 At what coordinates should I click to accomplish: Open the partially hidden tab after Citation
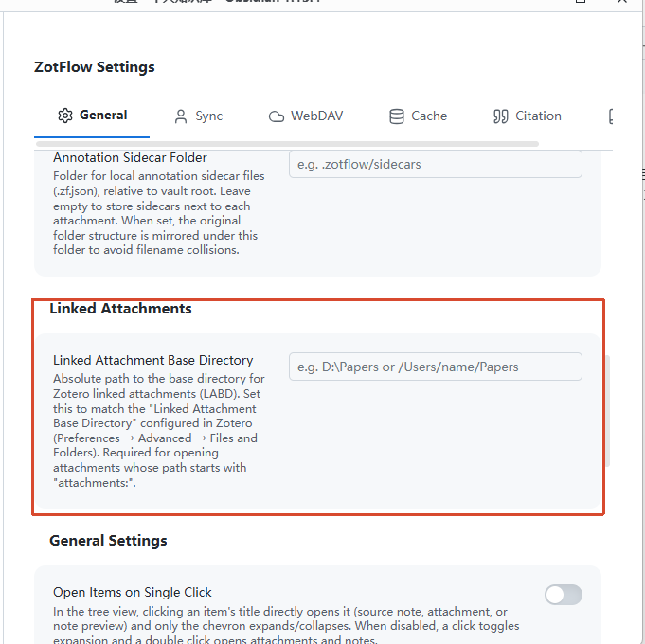(611, 116)
